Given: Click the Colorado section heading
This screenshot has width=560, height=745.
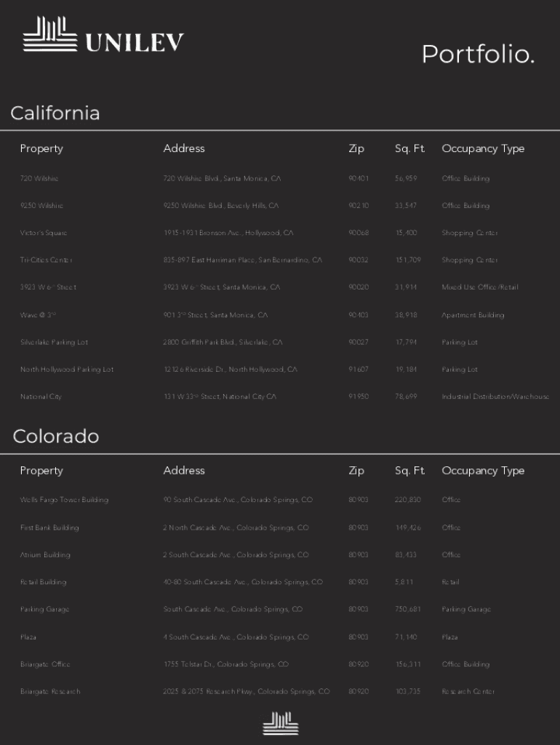Looking at the screenshot, I should pyautogui.click(x=56, y=436).
